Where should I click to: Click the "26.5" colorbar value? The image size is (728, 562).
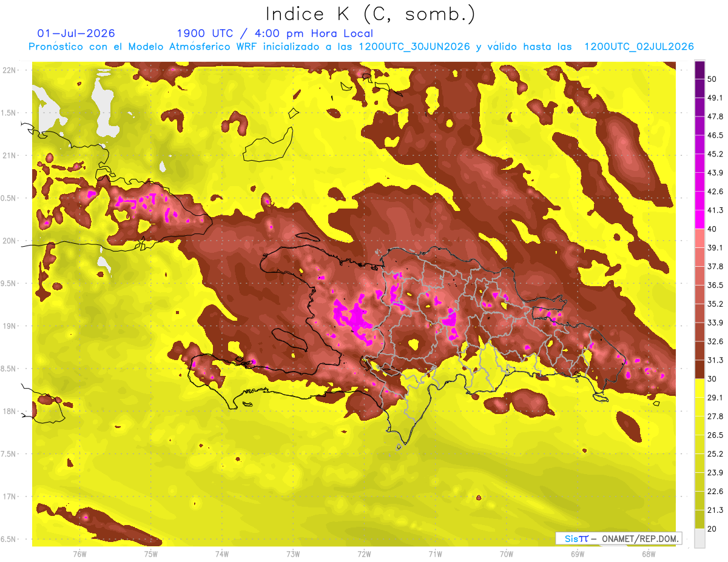pyautogui.click(x=715, y=435)
